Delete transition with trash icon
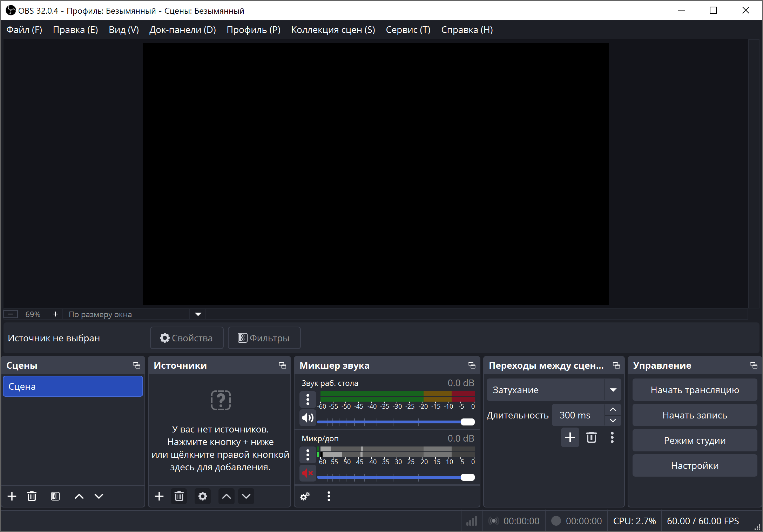This screenshot has height=532, width=763. (592, 437)
